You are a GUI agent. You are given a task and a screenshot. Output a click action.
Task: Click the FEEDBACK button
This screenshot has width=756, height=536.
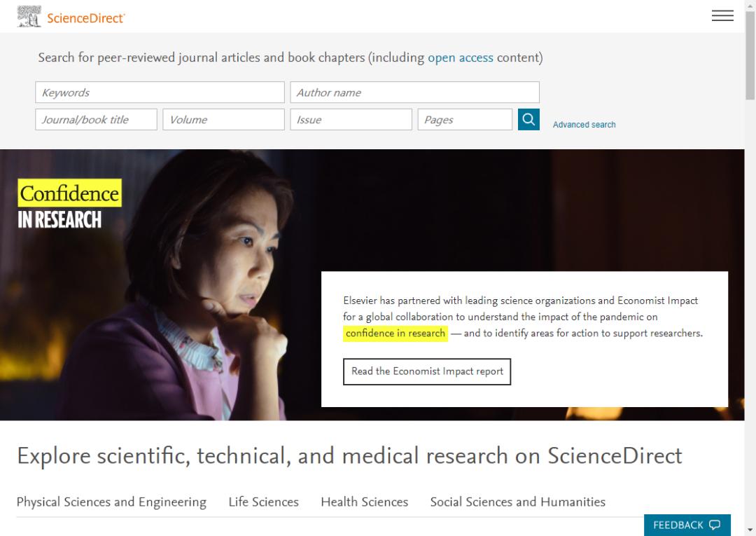click(687, 525)
